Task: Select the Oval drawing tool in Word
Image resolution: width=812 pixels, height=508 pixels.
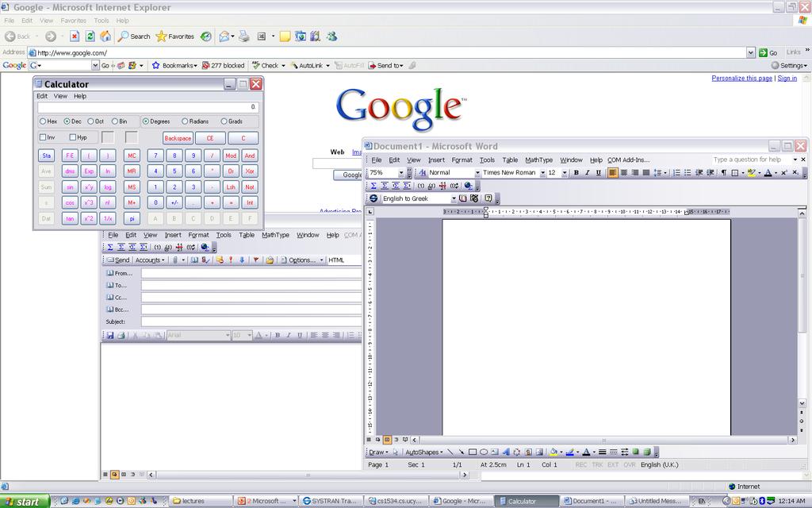Action: point(484,452)
